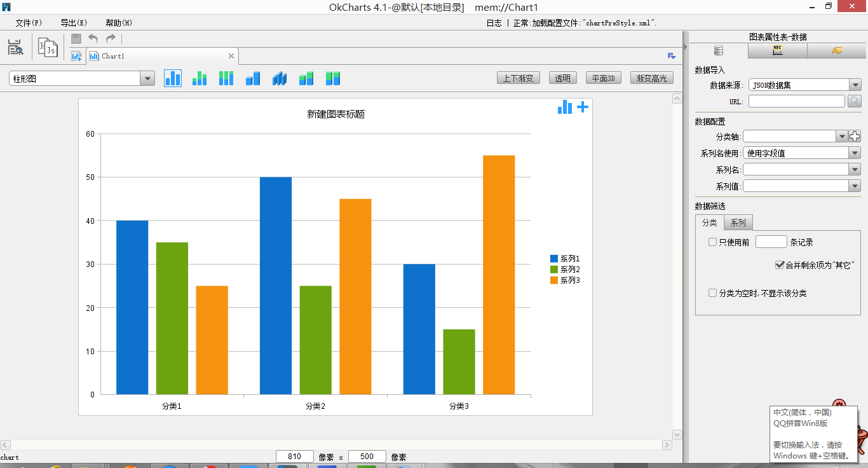868x468 pixels.
Task: Toggle the 渐变高光 style button
Action: pyautogui.click(x=652, y=78)
